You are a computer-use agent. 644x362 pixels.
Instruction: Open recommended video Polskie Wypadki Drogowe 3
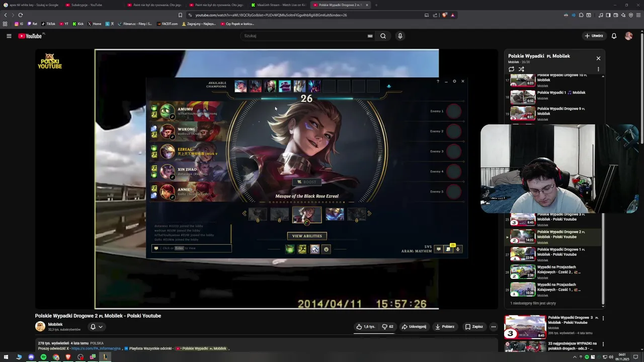(525, 327)
